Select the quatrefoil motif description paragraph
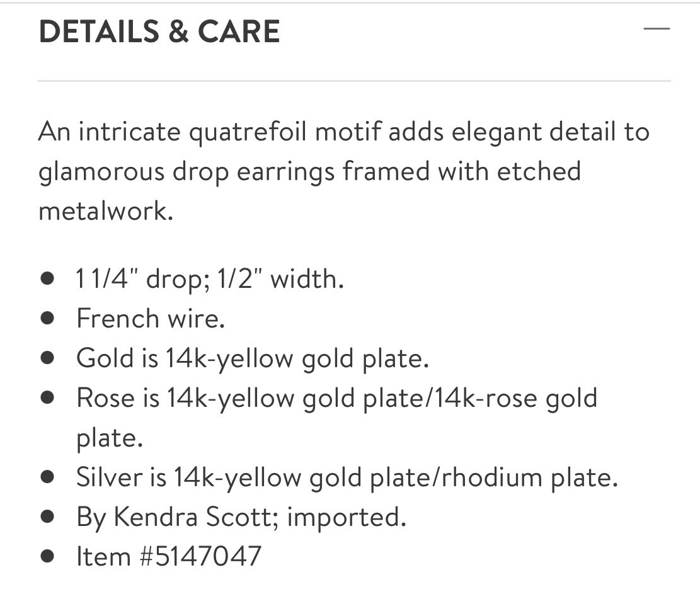The width and height of the screenshot is (700, 594). (344, 171)
